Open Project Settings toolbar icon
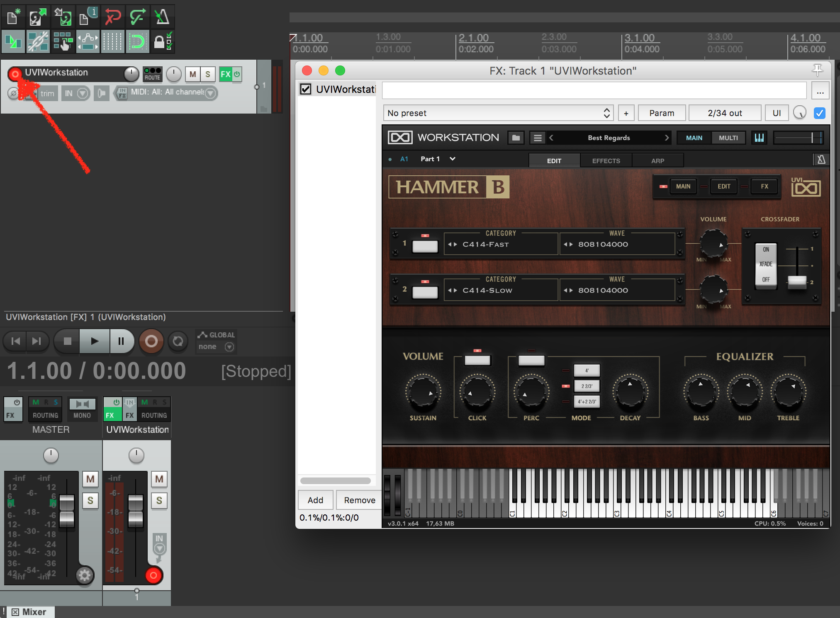The image size is (840, 618). (x=88, y=17)
